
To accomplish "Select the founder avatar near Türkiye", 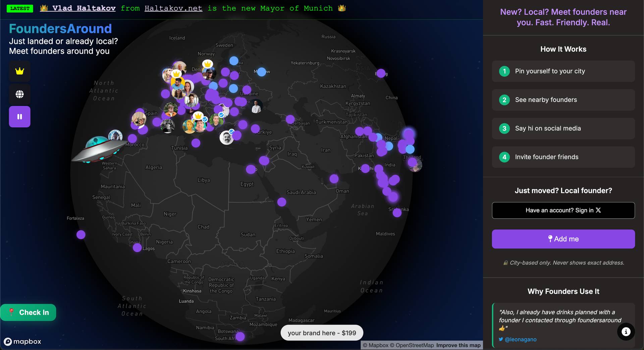I will 227,137.
